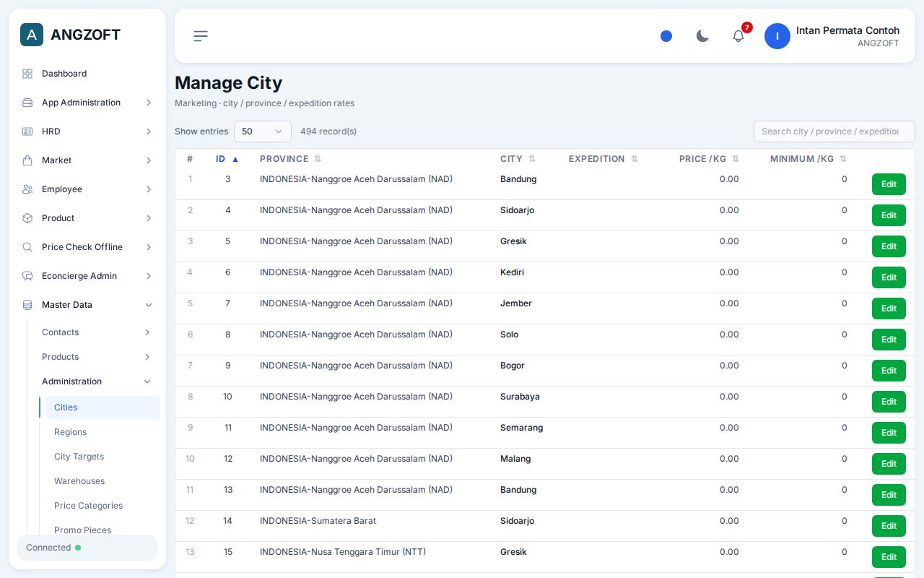Sort by the City column
This screenshot has width=924, height=578.
518,159
